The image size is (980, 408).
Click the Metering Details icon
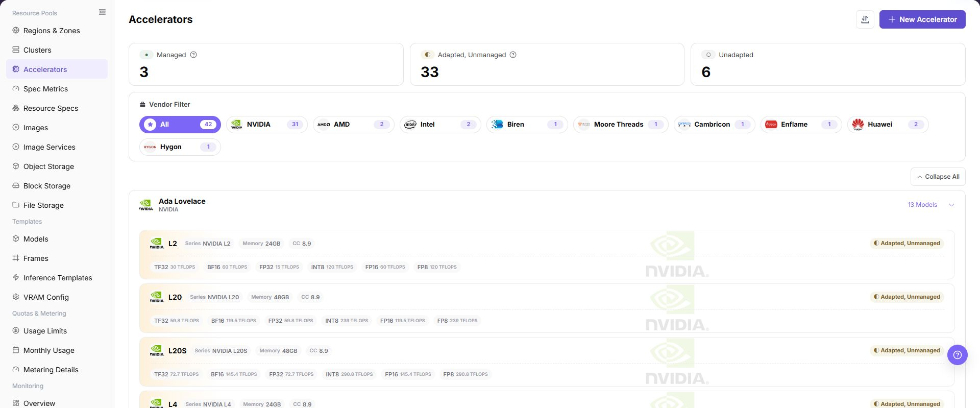[16, 370]
